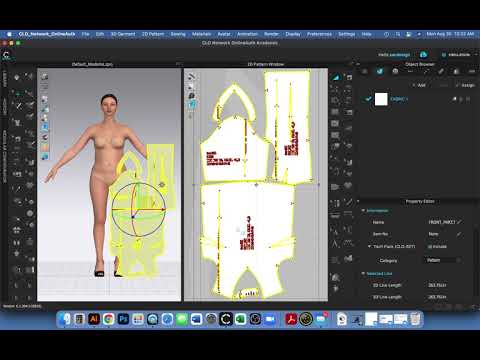Open the Materials menu
The image size is (480, 360).
pos(201,34)
